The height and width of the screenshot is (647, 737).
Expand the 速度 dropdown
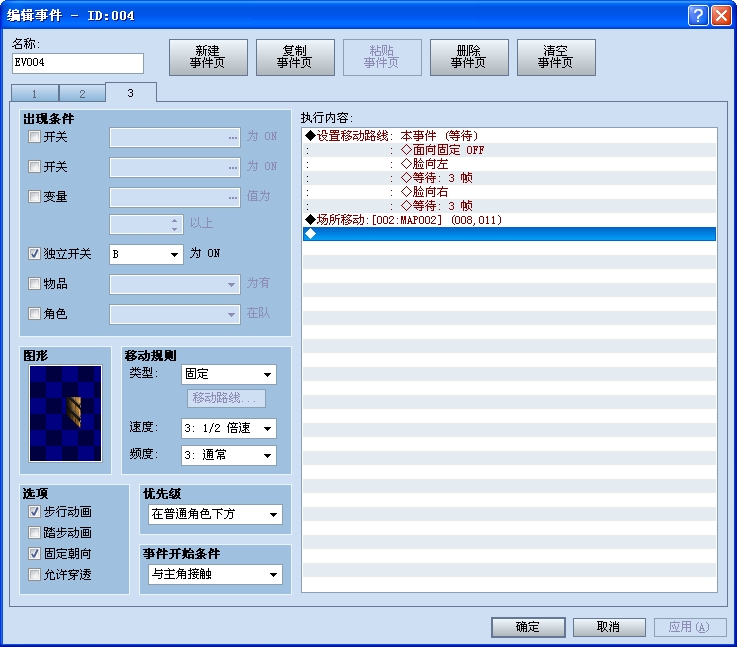click(228, 429)
